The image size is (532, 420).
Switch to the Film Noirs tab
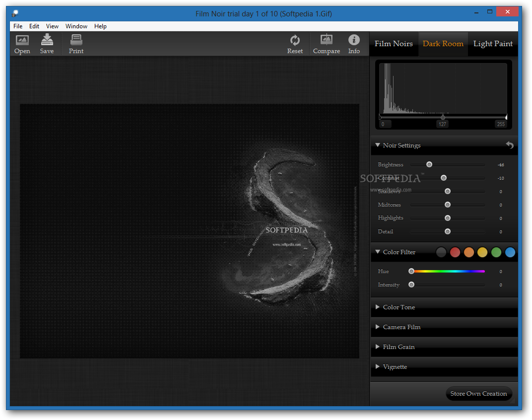394,44
